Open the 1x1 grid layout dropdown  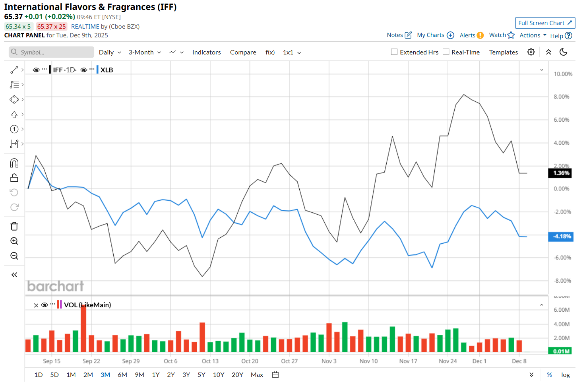pyautogui.click(x=292, y=52)
